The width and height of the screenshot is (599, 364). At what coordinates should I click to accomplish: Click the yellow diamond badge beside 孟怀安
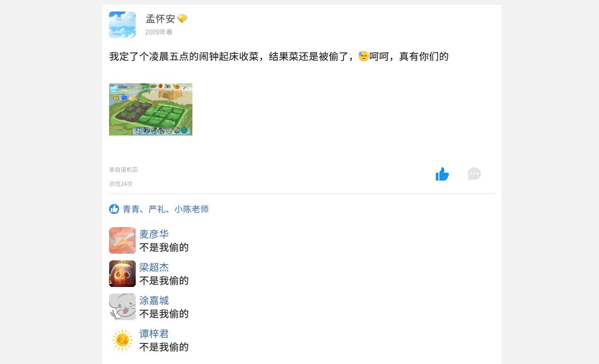[182, 19]
